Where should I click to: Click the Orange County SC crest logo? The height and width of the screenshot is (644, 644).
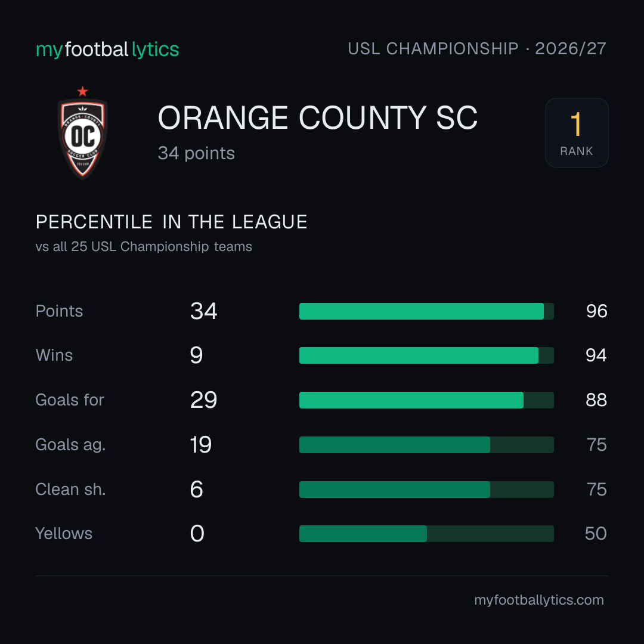pyautogui.click(x=82, y=133)
